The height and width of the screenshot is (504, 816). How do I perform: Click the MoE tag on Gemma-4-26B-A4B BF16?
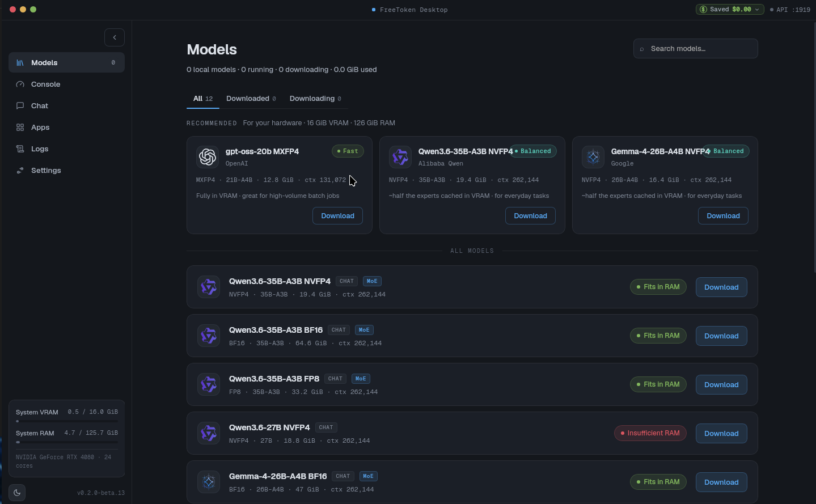click(x=368, y=476)
